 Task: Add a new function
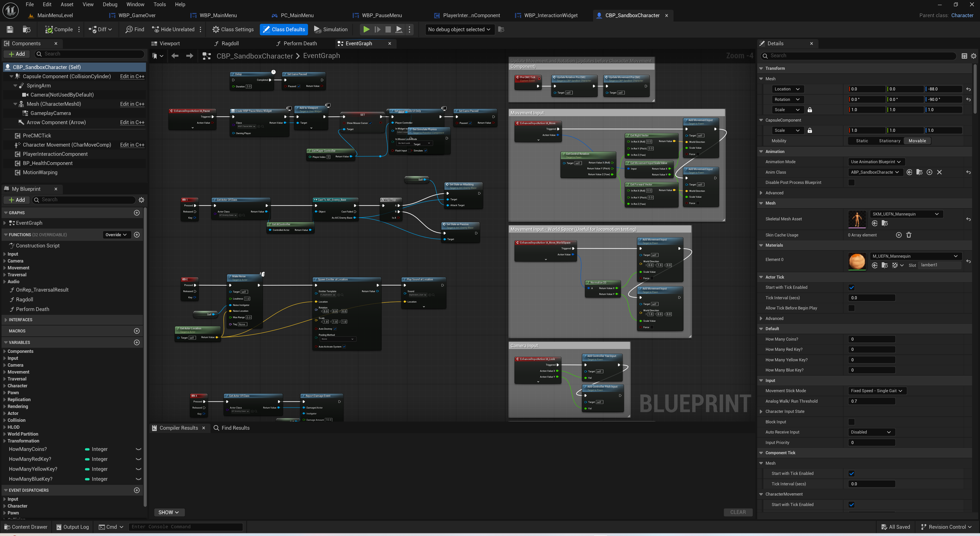[x=137, y=234]
